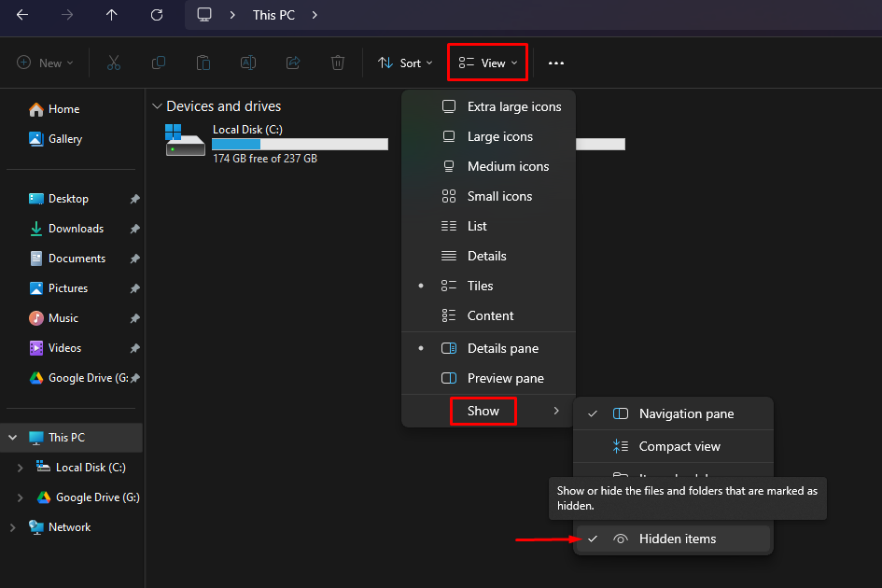Open the Sort dropdown
This screenshot has height=588, width=882.
coord(406,63)
